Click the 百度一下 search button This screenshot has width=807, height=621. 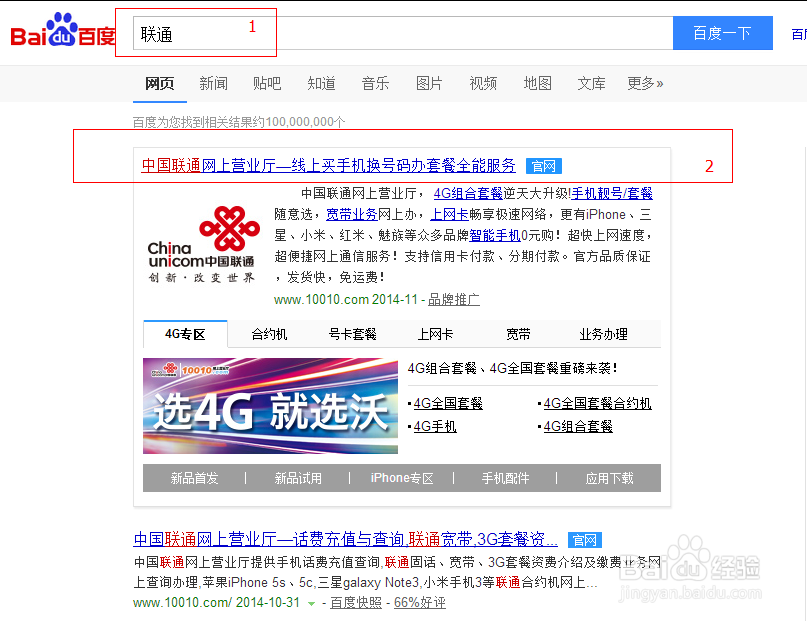722,33
